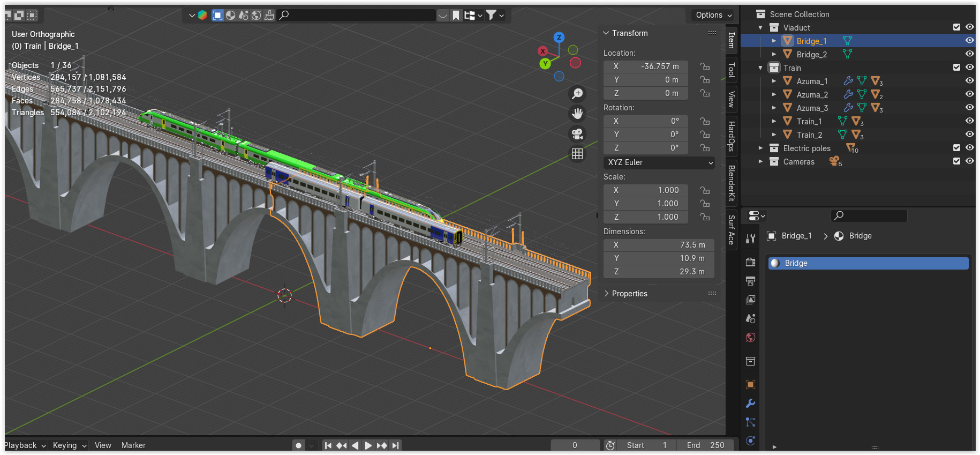Switch to the Item sidebar tab
The height and width of the screenshot is (455, 980).
point(732,40)
